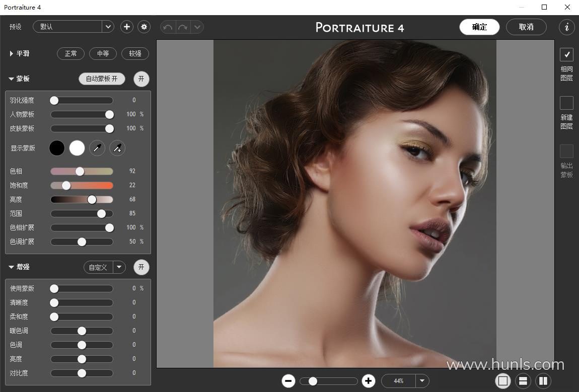The width and height of the screenshot is (579, 392).
Task: Open the 44% zoom level dropdown
Action: tap(422, 381)
